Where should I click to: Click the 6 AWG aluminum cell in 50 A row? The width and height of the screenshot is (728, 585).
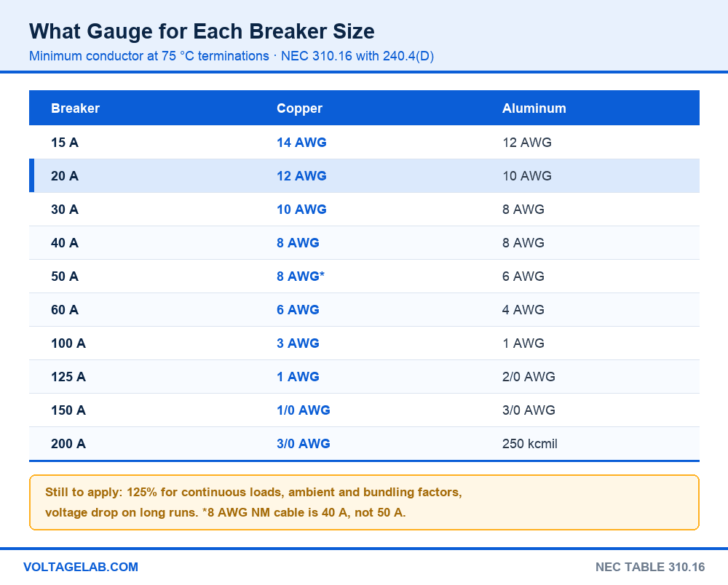point(523,276)
